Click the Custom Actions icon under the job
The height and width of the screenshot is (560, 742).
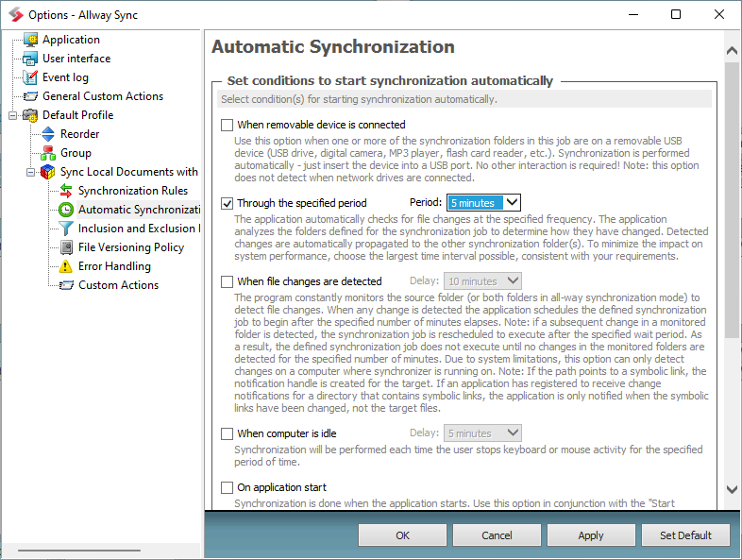66,285
